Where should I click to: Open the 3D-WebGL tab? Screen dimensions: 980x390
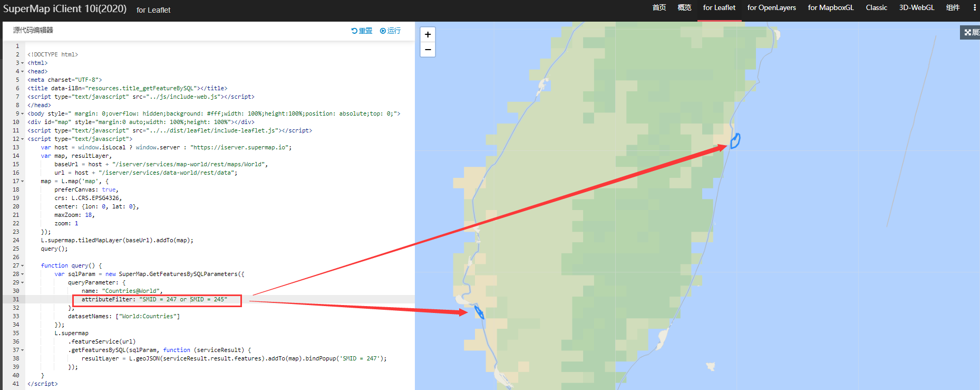click(x=916, y=7)
